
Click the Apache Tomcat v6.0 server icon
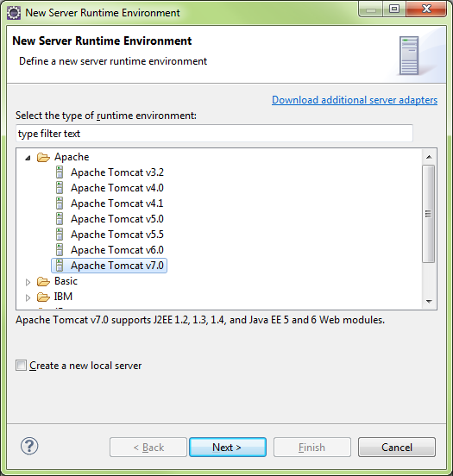60,249
